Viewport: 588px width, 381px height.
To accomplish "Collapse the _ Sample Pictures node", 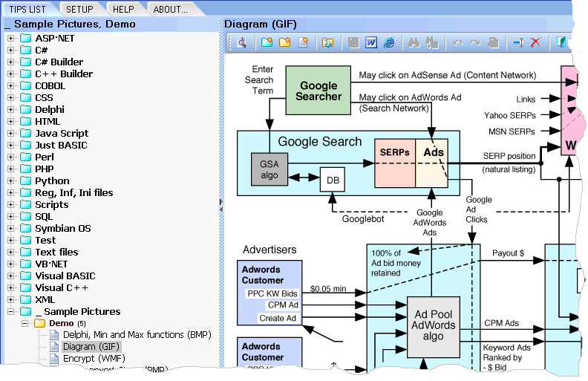I will tap(11, 312).
